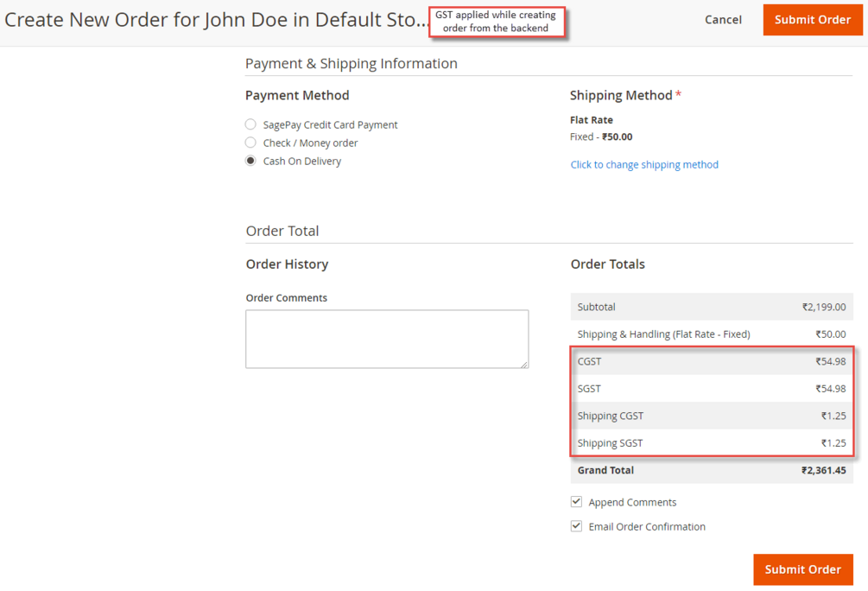The height and width of the screenshot is (591, 868).
Task: Select SagePay Credit Card Payment option
Action: click(x=250, y=124)
